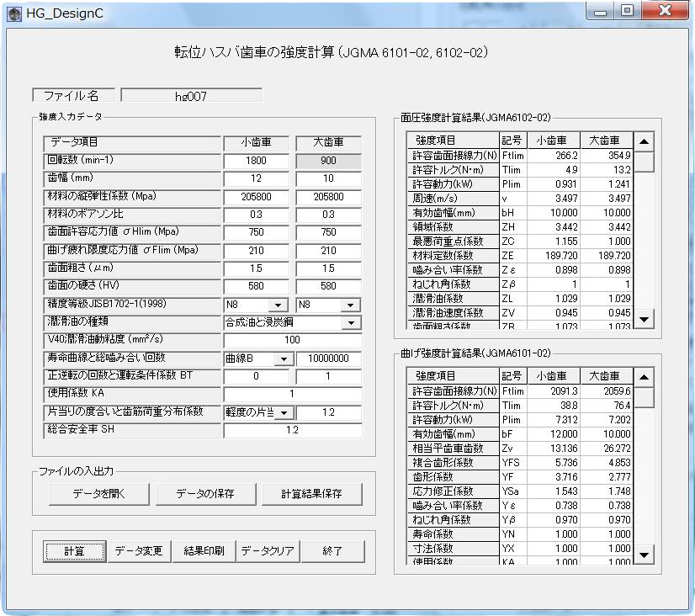Click the データ変更 button
695x616 pixels.
click(139, 551)
